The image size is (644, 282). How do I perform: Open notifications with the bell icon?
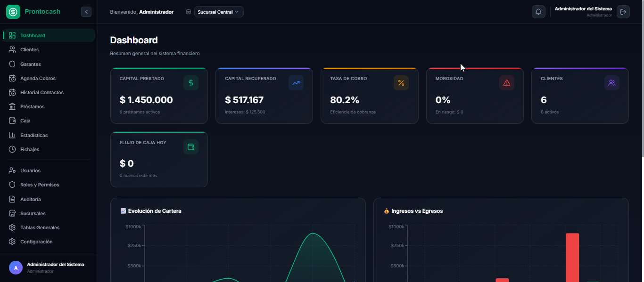tap(538, 12)
